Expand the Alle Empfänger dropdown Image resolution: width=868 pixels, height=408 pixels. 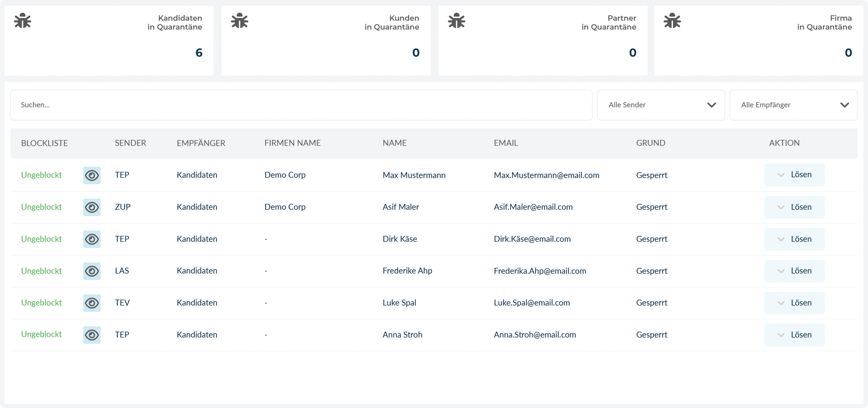[793, 105]
